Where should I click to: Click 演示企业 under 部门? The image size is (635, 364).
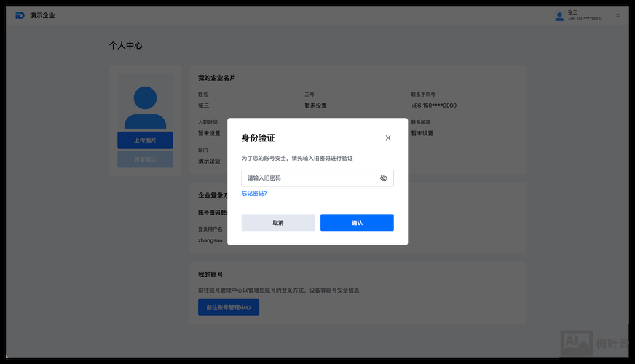pyautogui.click(x=209, y=161)
